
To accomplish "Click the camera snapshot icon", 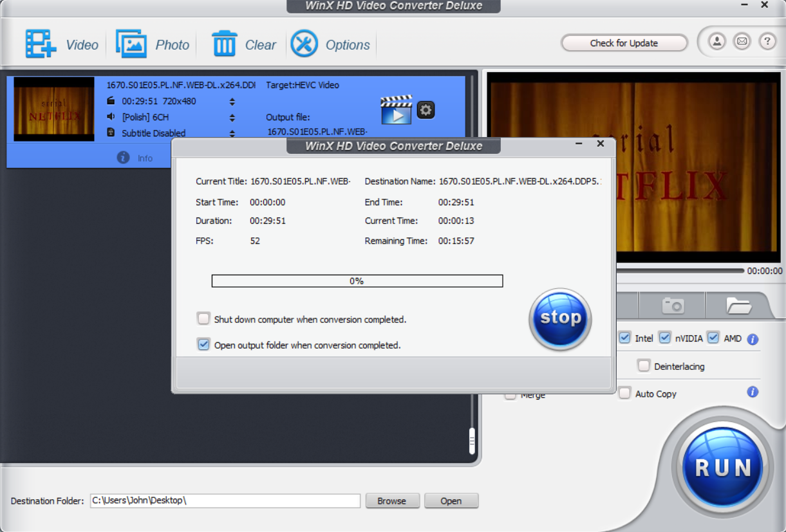I will [673, 305].
